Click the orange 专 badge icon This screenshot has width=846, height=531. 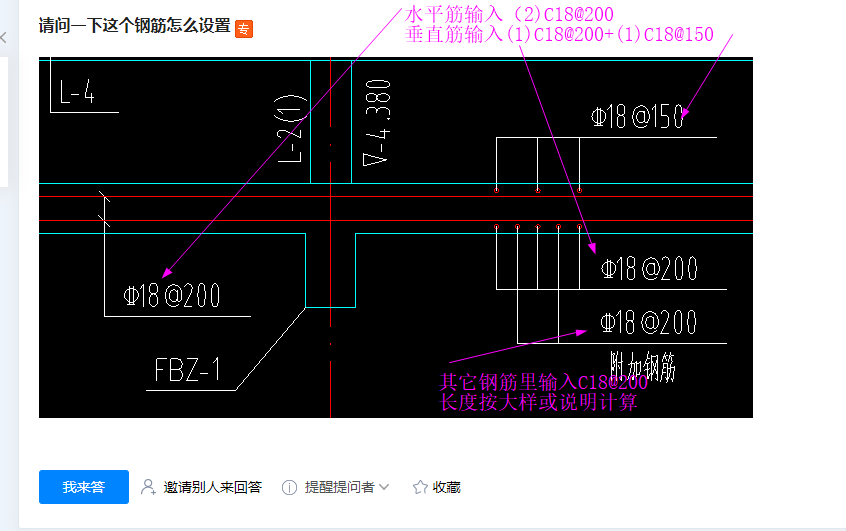click(244, 29)
